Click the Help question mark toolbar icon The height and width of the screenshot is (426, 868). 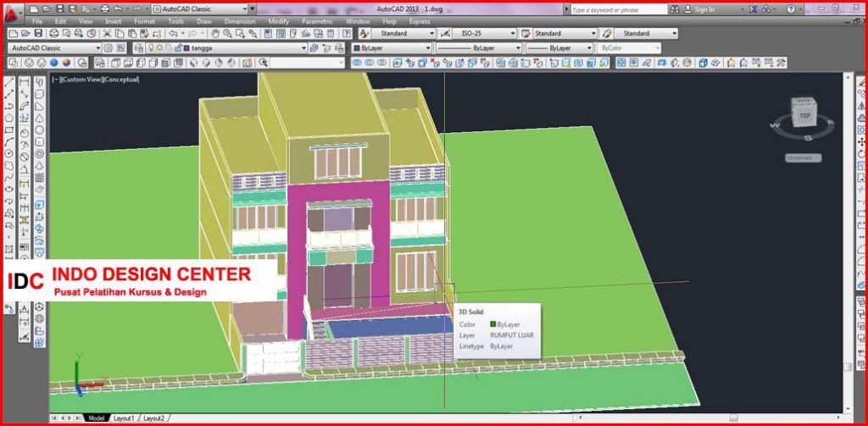pyautogui.click(x=347, y=34)
